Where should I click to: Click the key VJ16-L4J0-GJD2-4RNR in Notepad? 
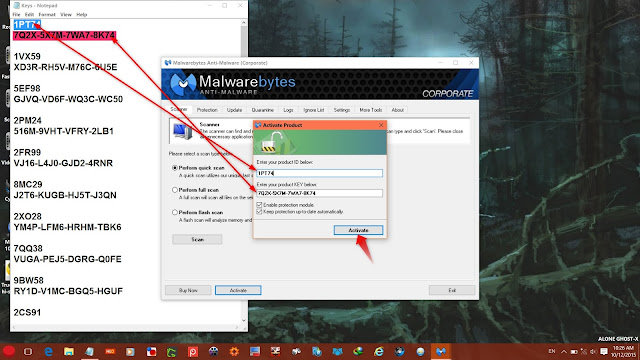pyautogui.click(x=63, y=163)
